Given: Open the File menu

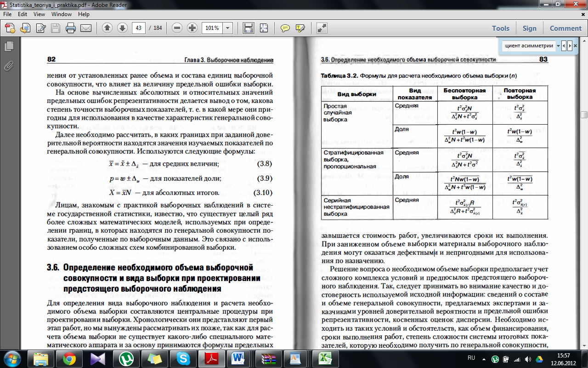Looking at the screenshot, I should tap(7, 14).
